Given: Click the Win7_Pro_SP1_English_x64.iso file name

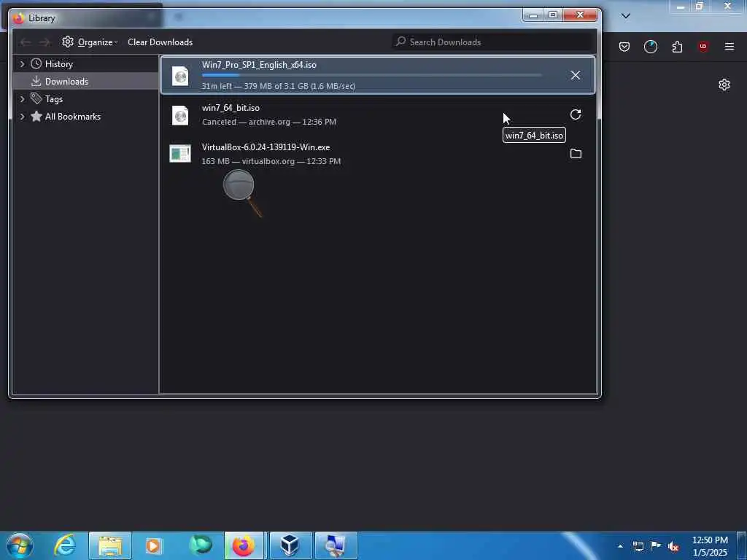Looking at the screenshot, I should [x=259, y=65].
